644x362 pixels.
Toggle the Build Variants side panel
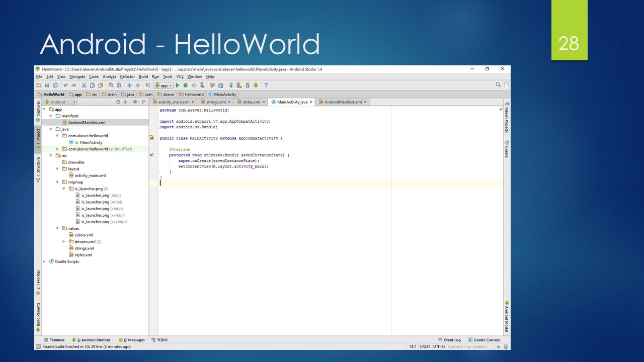pos(38,317)
